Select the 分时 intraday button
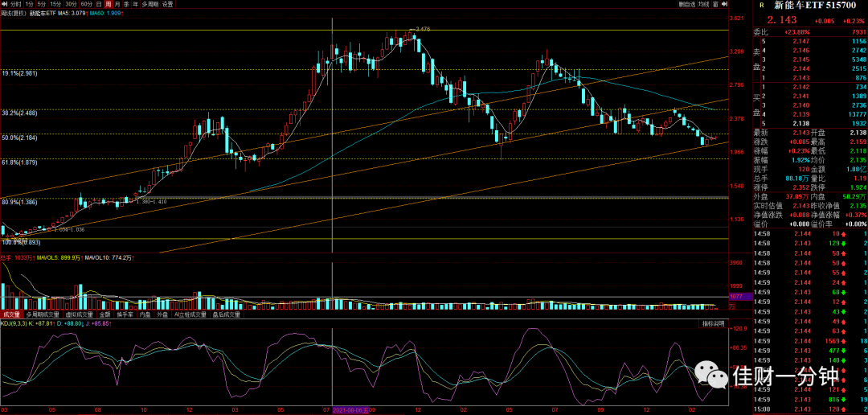The height and width of the screenshot is (415, 868). 15,5
